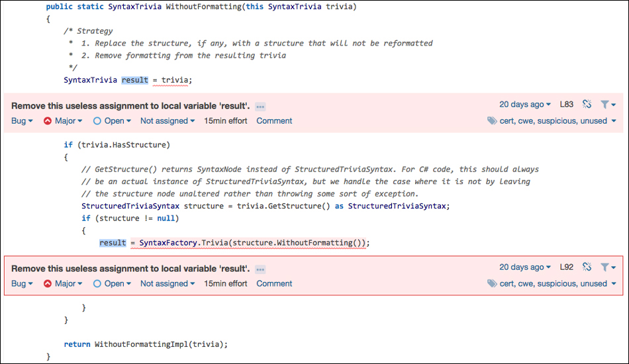Click underlined SyntaxFactory.Trivia assignment expression
Viewport: 629px width, 364px height.
coord(248,243)
